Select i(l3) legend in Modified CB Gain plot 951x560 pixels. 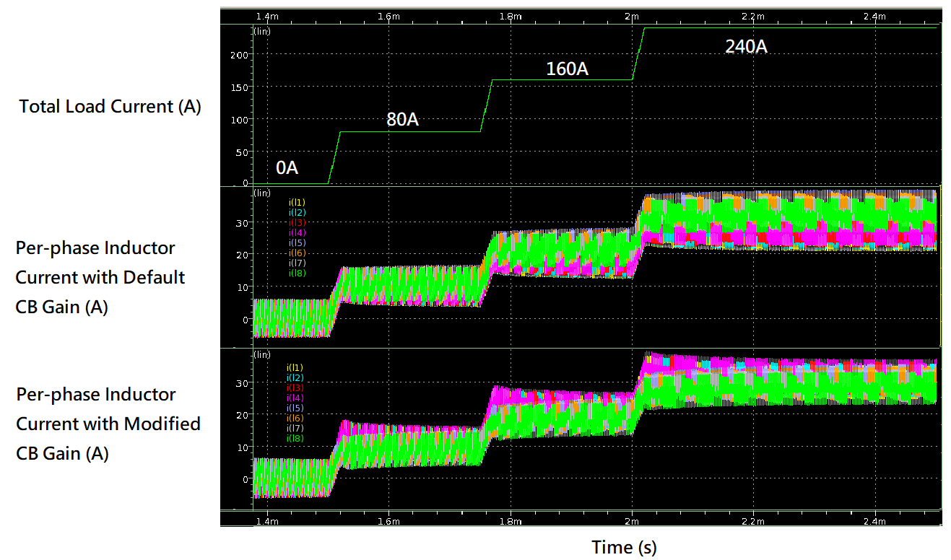pyautogui.click(x=295, y=388)
